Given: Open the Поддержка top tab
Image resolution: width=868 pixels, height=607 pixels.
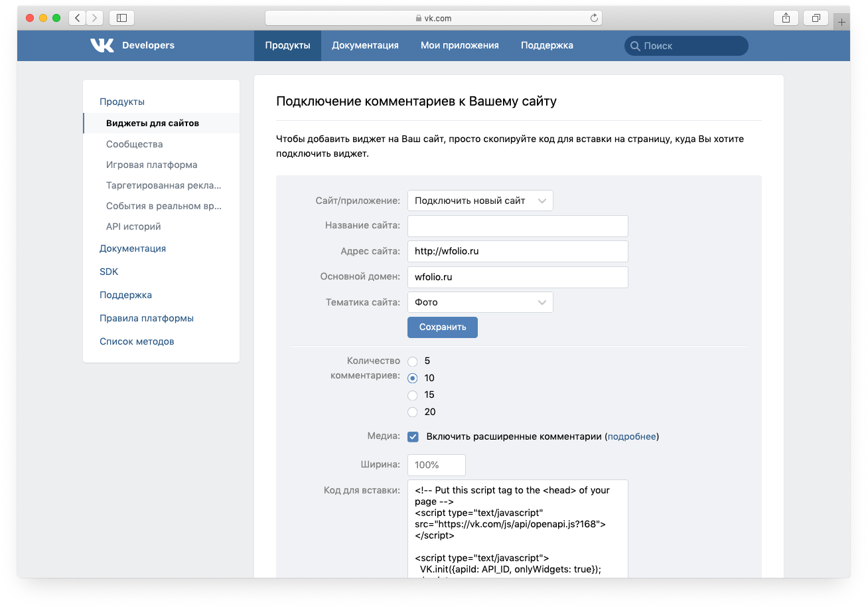Looking at the screenshot, I should pos(547,45).
